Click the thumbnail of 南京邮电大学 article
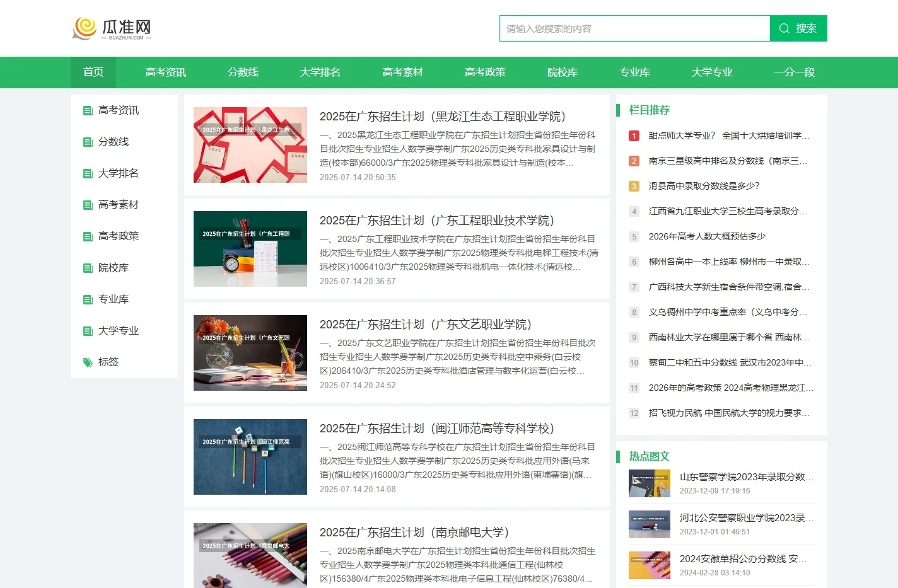 pos(250,555)
